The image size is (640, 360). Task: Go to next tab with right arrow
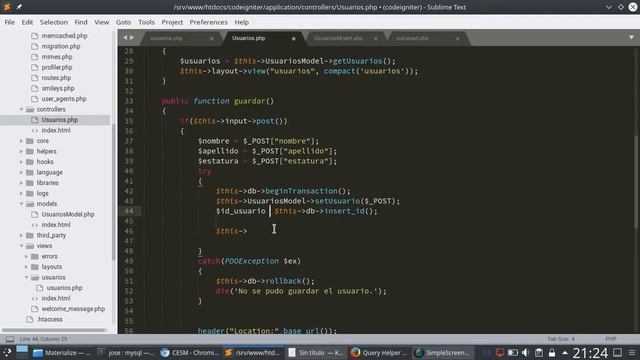click(132, 38)
